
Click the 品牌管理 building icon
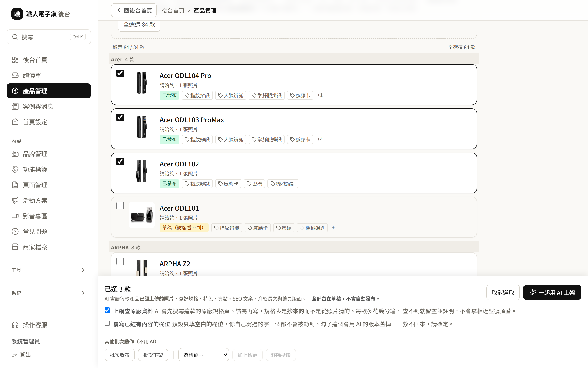pos(15,154)
